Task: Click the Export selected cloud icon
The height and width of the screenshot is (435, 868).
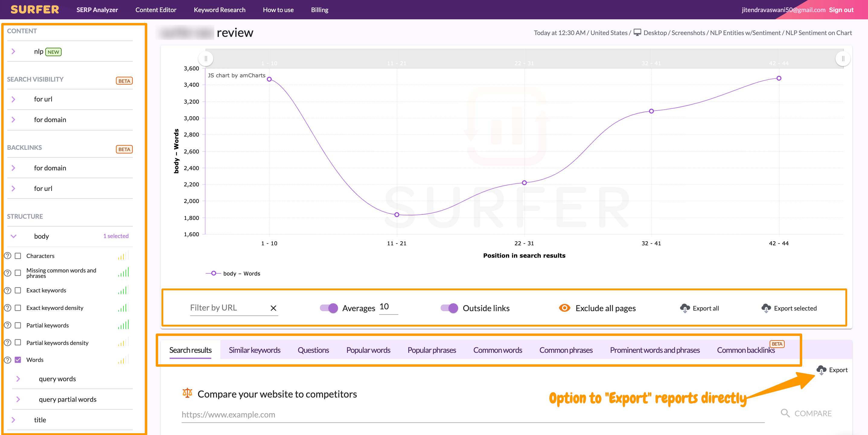Action: (766, 308)
